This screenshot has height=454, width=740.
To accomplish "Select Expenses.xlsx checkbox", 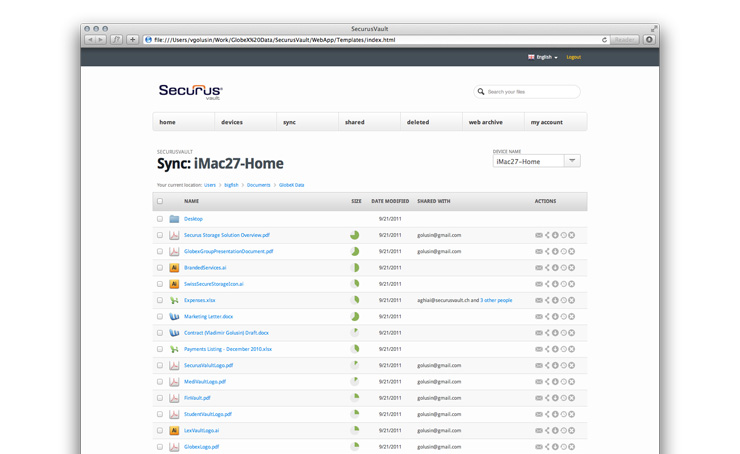I will tap(160, 300).
